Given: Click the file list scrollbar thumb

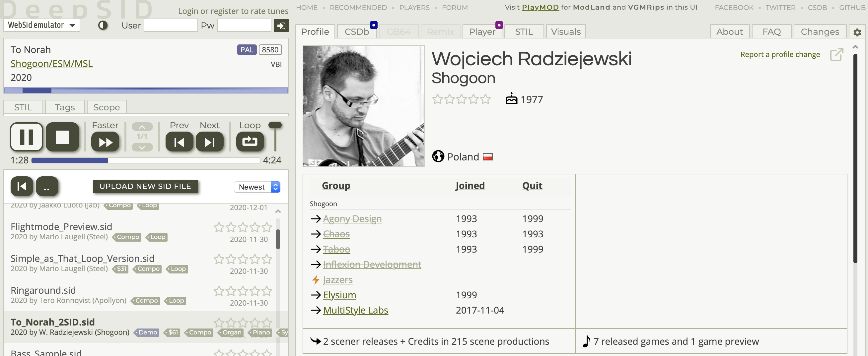Looking at the screenshot, I should click(278, 239).
